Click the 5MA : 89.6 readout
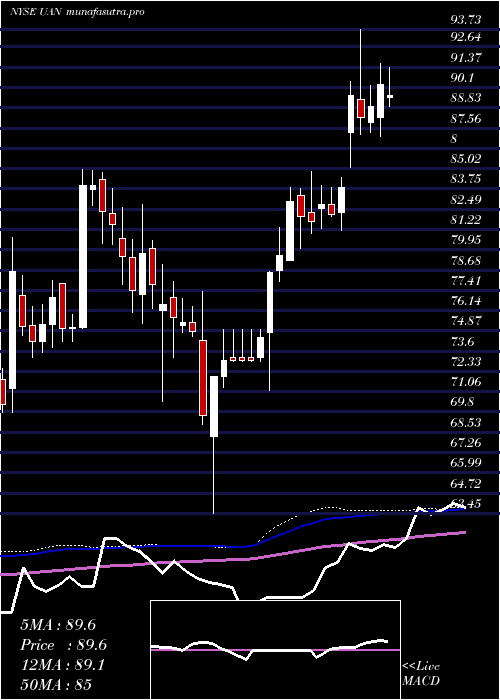 point(58,625)
